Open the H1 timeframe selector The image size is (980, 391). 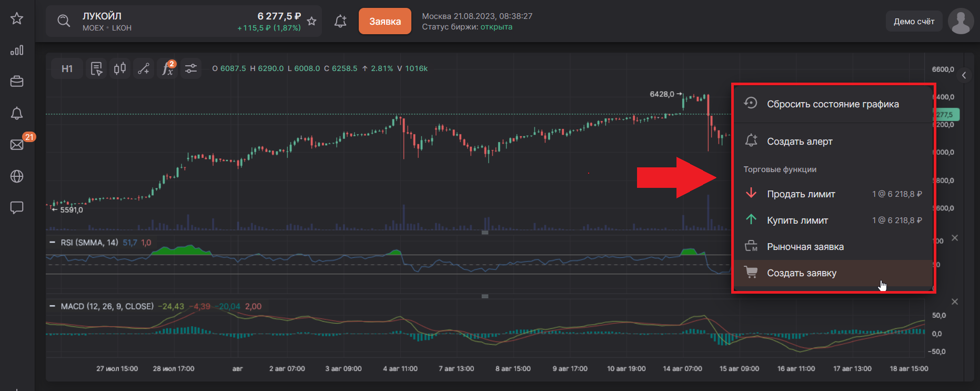(67, 68)
